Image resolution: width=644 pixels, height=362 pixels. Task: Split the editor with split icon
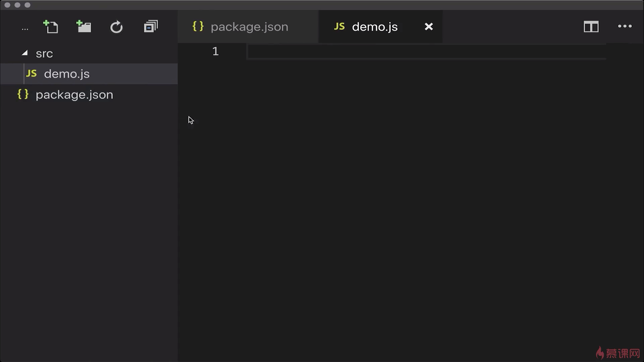pos(591,27)
